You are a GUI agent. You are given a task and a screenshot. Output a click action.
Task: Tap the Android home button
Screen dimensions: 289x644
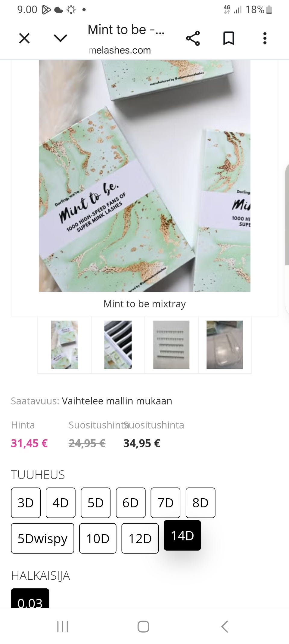click(143, 627)
